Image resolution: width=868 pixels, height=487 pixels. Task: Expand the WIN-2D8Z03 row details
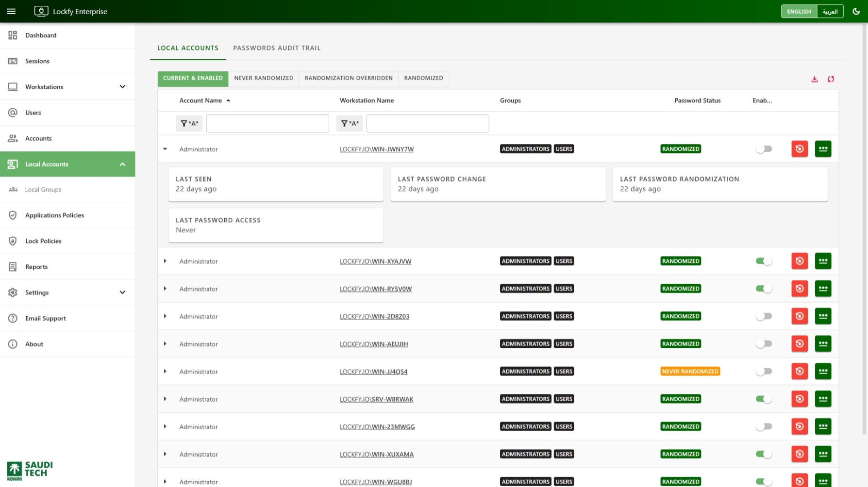pyautogui.click(x=165, y=316)
